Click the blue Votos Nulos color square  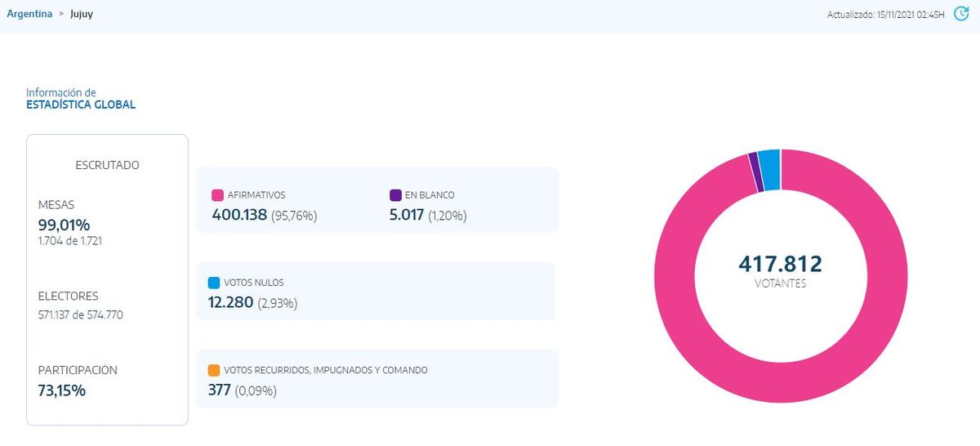pyautogui.click(x=214, y=283)
